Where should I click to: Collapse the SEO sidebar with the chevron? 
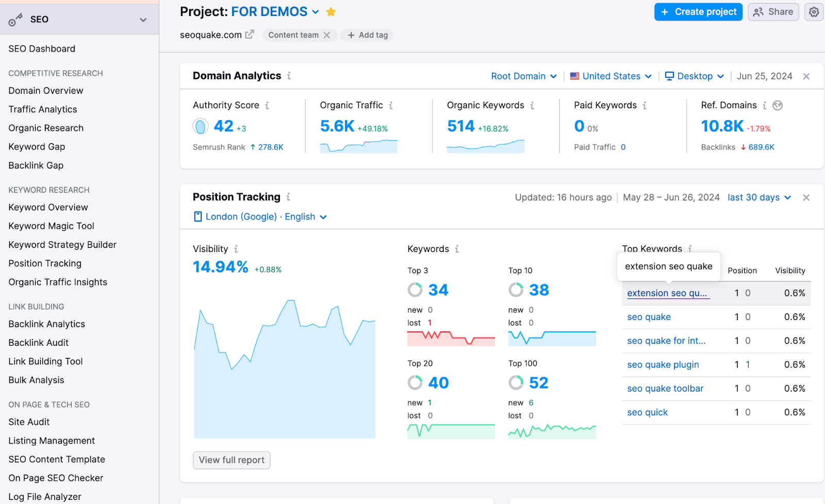pos(143,20)
